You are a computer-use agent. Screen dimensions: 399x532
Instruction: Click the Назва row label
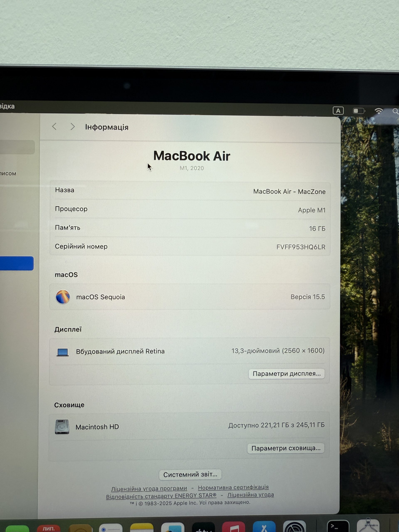coord(65,190)
